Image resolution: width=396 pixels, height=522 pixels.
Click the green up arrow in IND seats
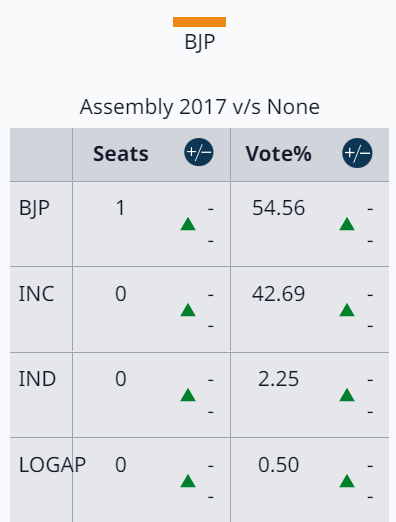pos(188,395)
